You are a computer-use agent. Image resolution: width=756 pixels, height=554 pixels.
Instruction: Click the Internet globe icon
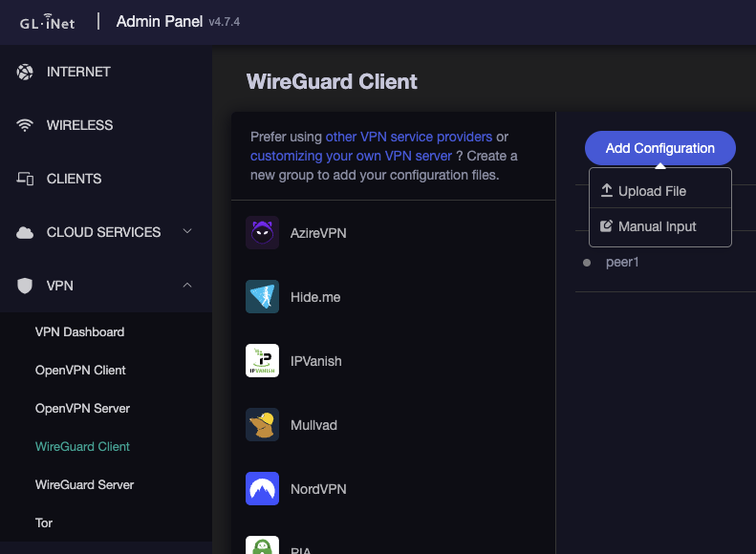(x=25, y=73)
